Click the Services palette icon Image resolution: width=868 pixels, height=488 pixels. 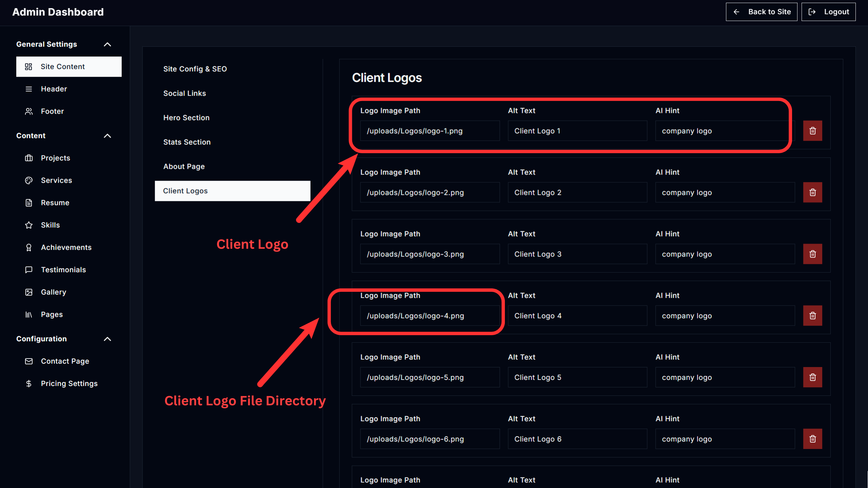pos(29,180)
